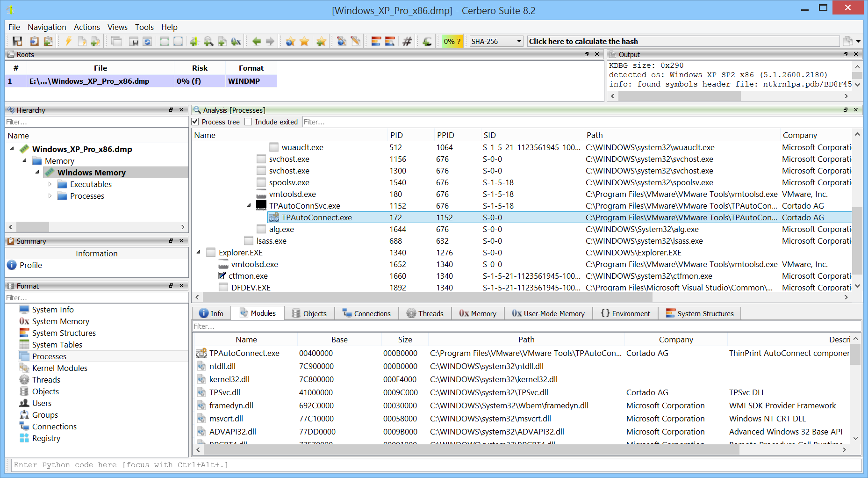This screenshot has height=478, width=868.
Task: Select Groups in Format panel
Action: (x=45, y=415)
